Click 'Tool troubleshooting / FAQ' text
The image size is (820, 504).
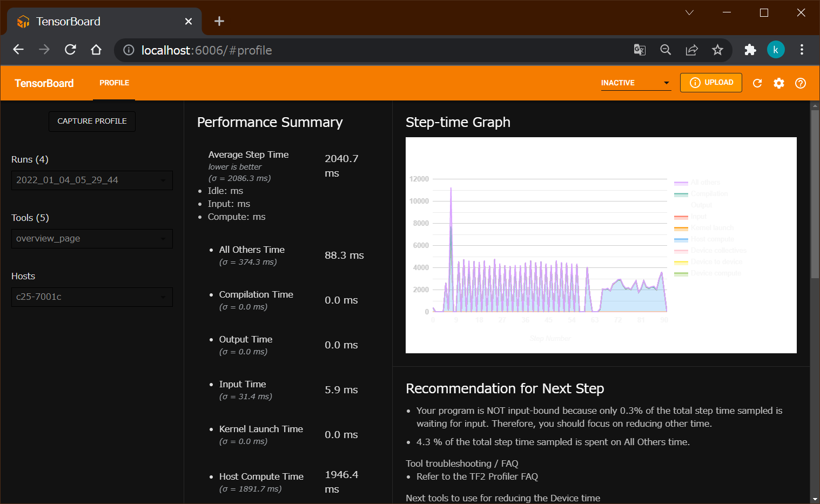tap(462, 463)
